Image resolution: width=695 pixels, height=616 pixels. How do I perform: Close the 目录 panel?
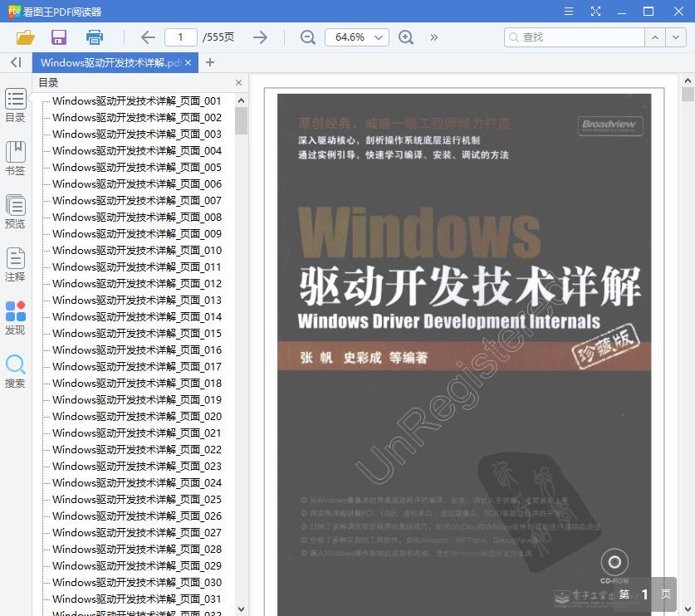(x=238, y=83)
